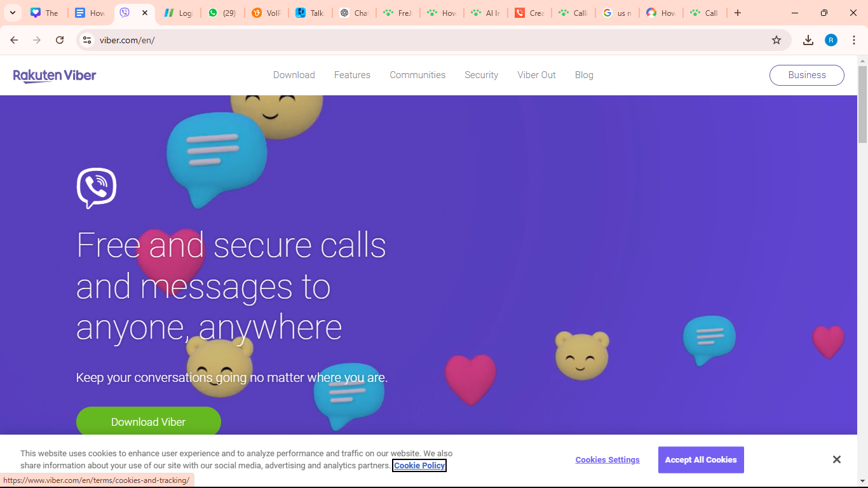Viewport: 868px width, 488px height.
Task: Open the Cookie Policy link
Action: click(419, 466)
